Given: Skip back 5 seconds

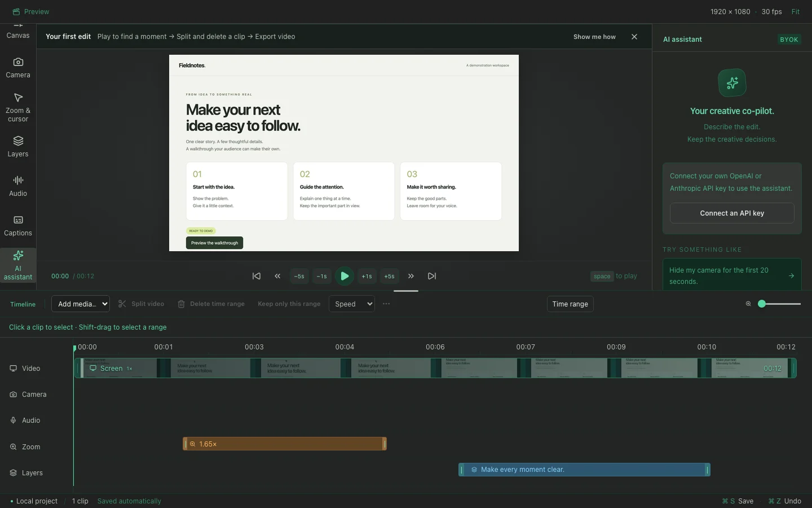Looking at the screenshot, I should (x=299, y=276).
